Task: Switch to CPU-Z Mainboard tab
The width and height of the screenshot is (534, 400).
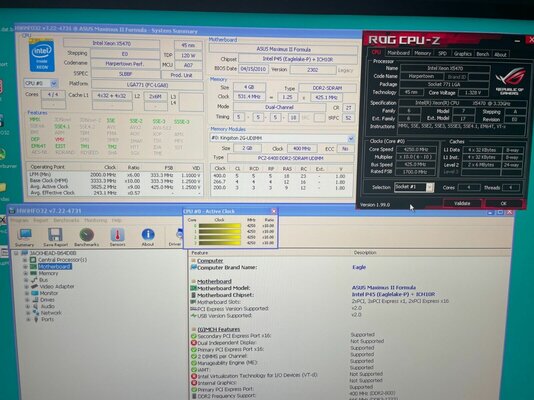Action: pos(398,53)
